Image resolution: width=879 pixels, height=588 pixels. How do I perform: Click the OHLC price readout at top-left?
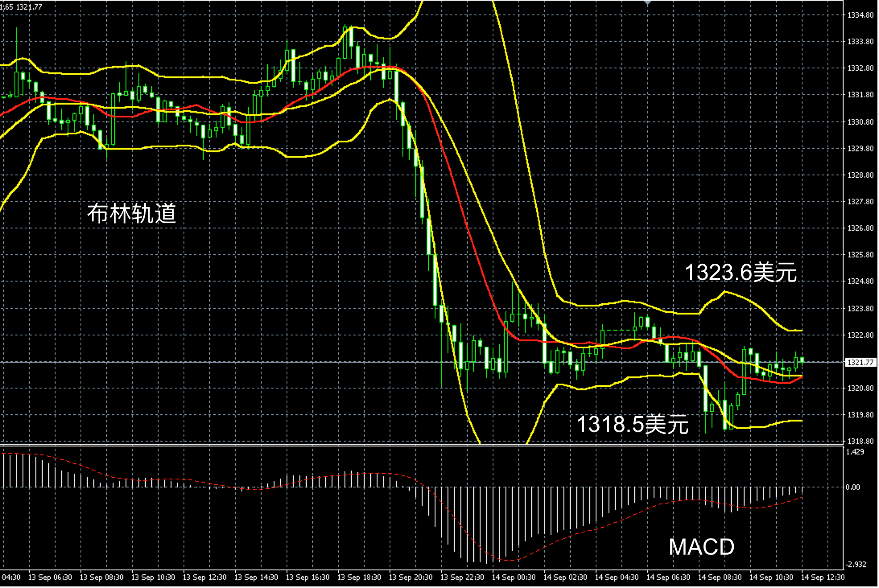(x=21, y=7)
